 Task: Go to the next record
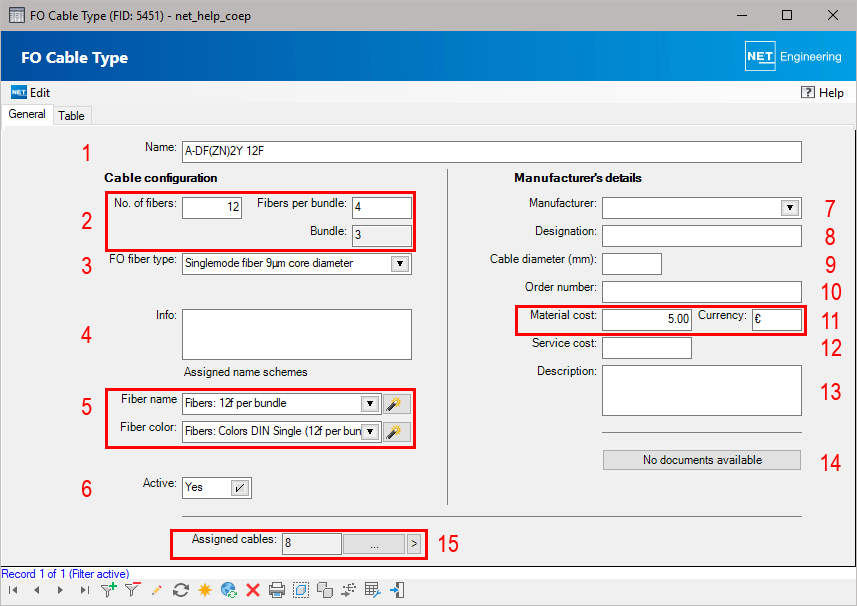pos(60,590)
